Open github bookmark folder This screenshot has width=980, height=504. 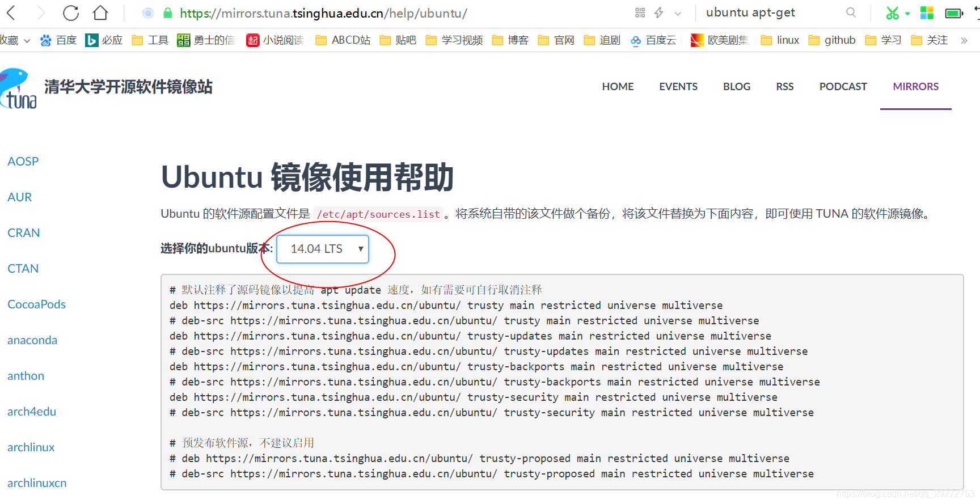(x=832, y=40)
